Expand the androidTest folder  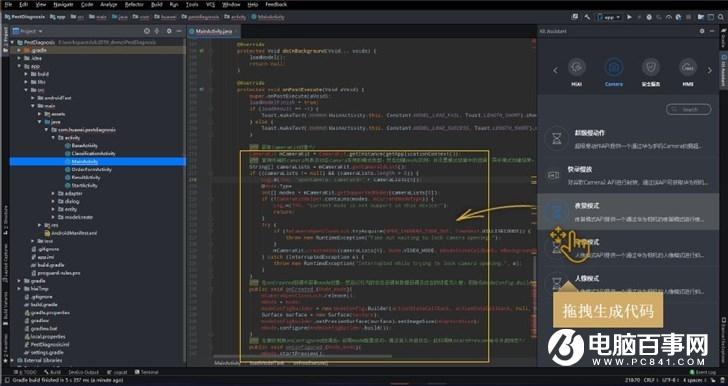tap(32, 98)
